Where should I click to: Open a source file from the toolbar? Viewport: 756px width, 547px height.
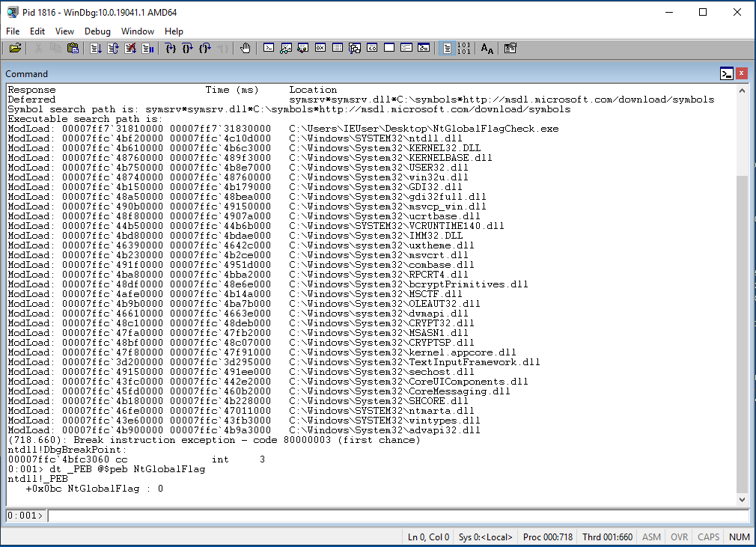pyautogui.click(x=14, y=48)
